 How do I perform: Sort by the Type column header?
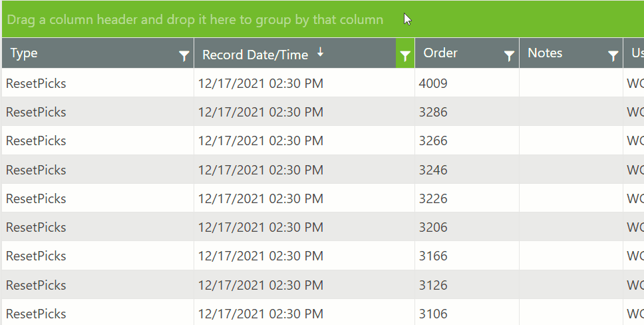(x=24, y=53)
